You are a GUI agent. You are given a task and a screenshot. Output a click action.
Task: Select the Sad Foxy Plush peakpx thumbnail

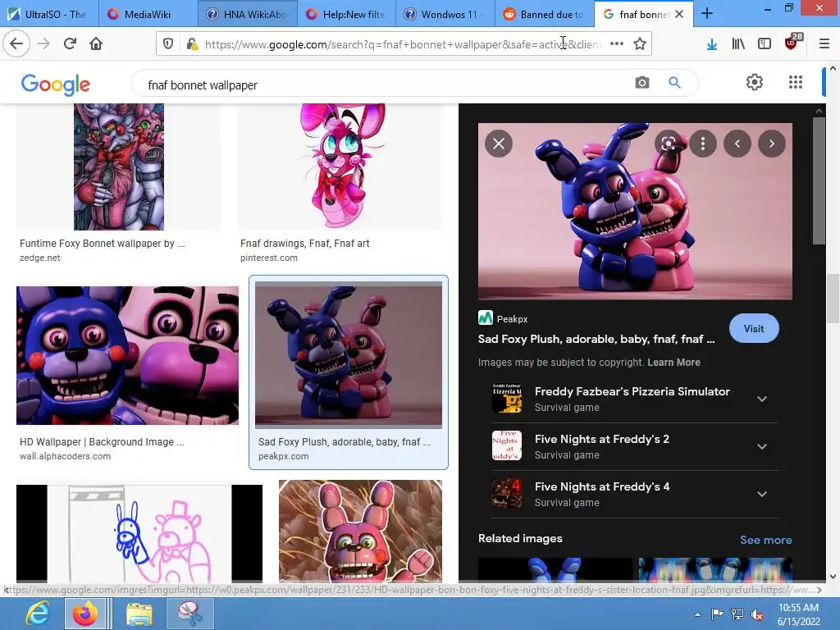pyautogui.click(x=348, y=355)
